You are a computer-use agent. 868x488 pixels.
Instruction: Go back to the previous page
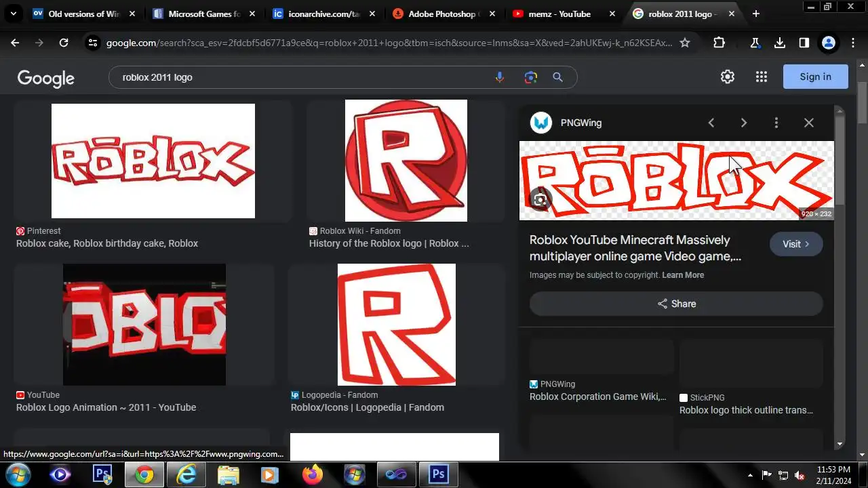[x=15, y=43]
